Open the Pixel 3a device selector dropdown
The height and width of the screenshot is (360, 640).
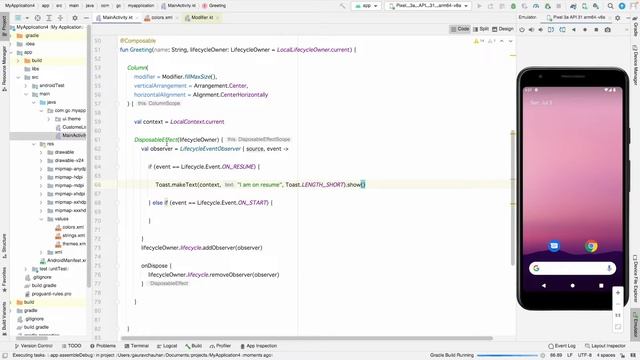click(x=428, y=6)
